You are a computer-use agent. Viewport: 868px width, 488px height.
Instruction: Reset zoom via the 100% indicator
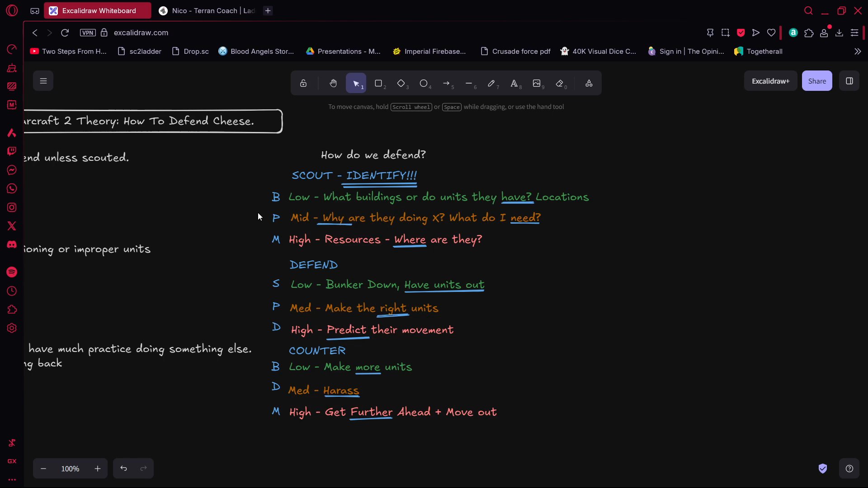coord(70,469)
